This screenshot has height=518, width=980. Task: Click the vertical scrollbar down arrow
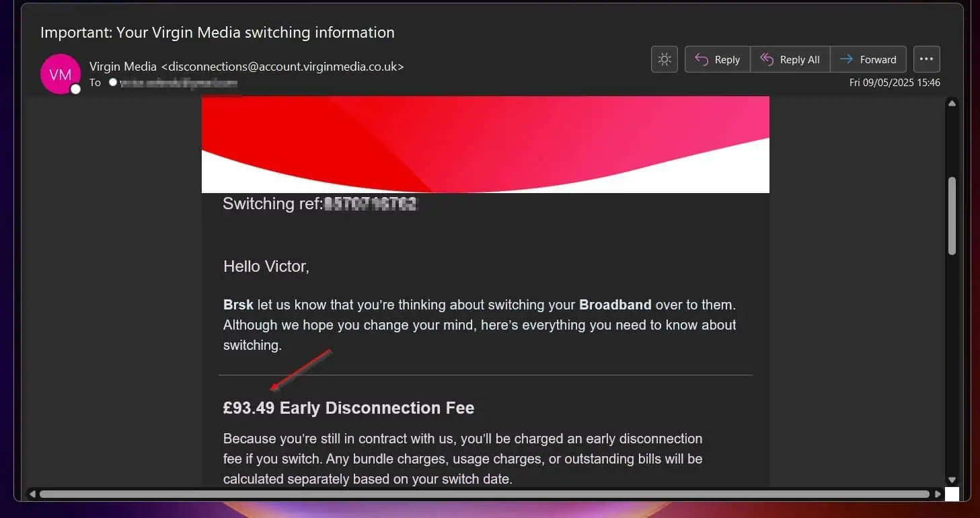pos(951,480)
